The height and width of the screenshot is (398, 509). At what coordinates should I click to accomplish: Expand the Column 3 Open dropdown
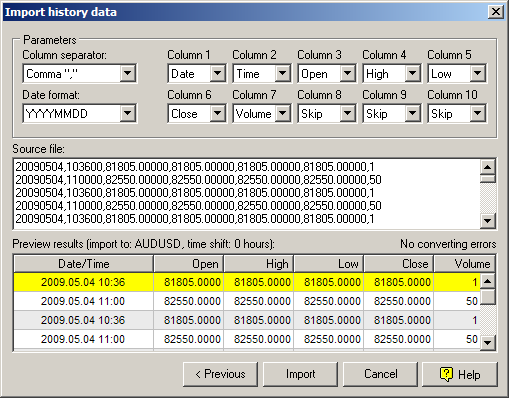(x=347, y=73)
